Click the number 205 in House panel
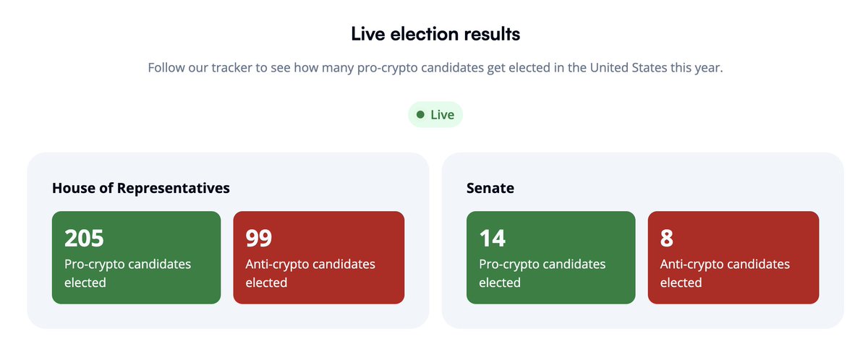Viewport: 868px width, 352px height. click(x=85, y=238)
